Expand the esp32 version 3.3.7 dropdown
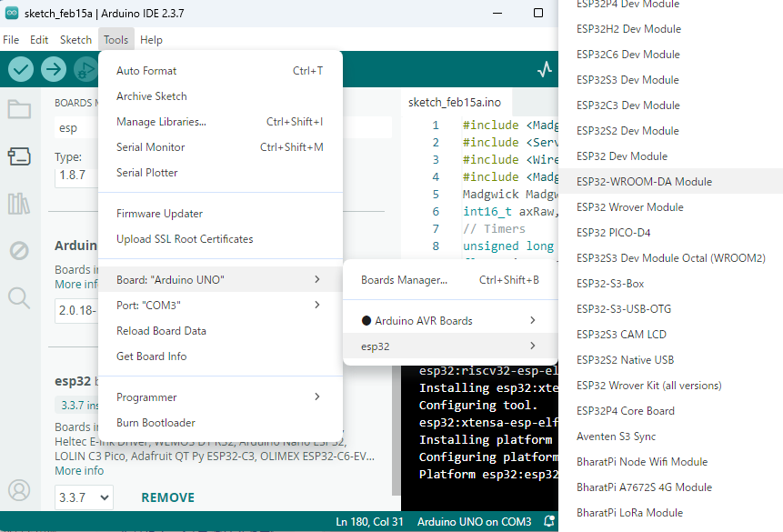 point(84,497)
